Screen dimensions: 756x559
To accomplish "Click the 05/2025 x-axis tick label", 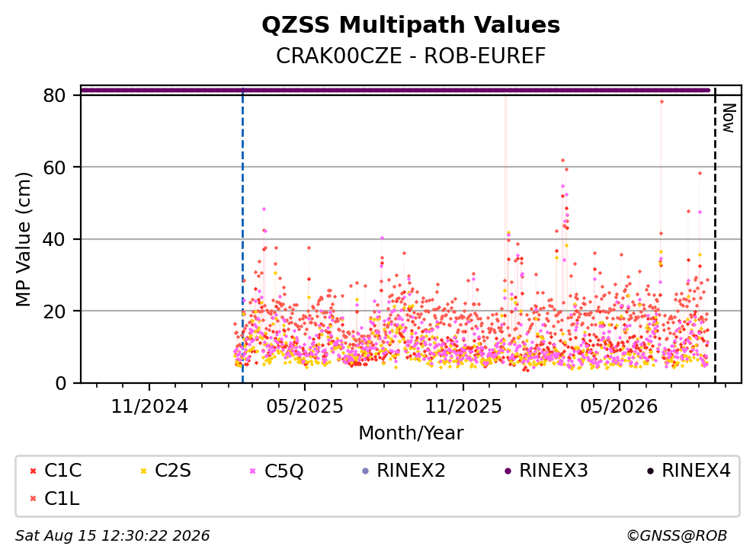I will click(x=305, y=407).
